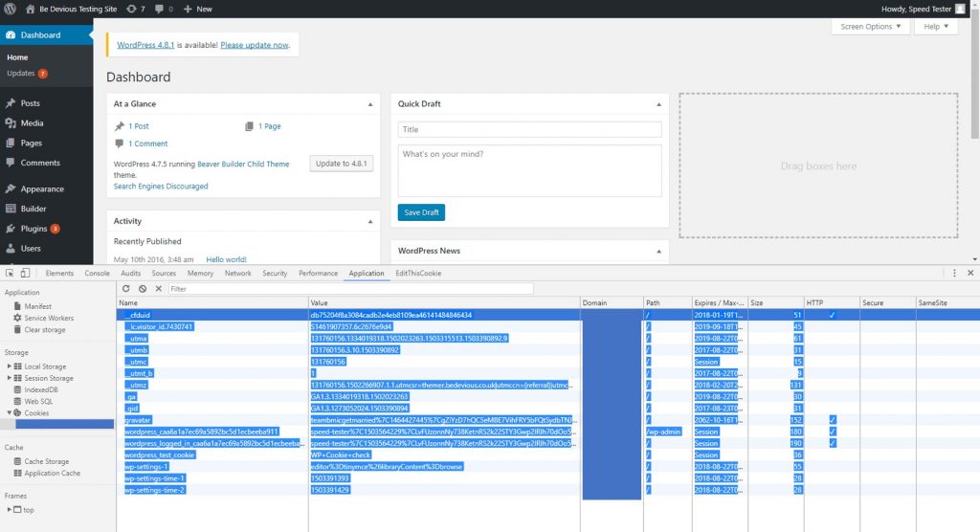Open the Hello world! post link
The image size is (980, 532).
[226, 259]
